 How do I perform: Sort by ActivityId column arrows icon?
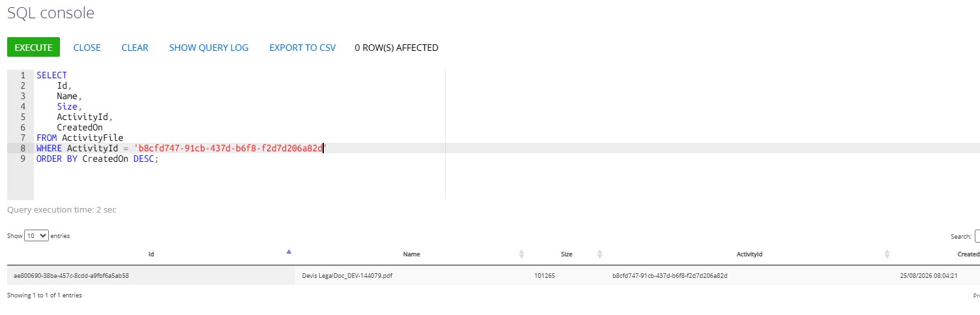pos(887,254)
